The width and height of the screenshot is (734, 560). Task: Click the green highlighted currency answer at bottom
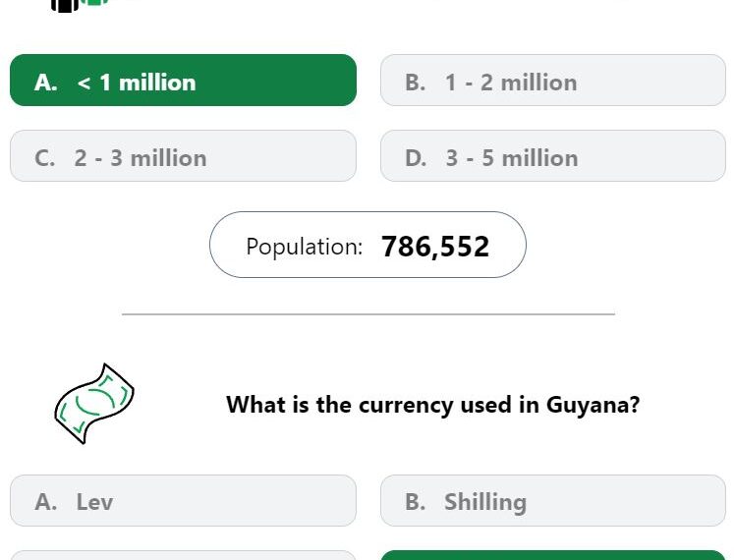553,555
